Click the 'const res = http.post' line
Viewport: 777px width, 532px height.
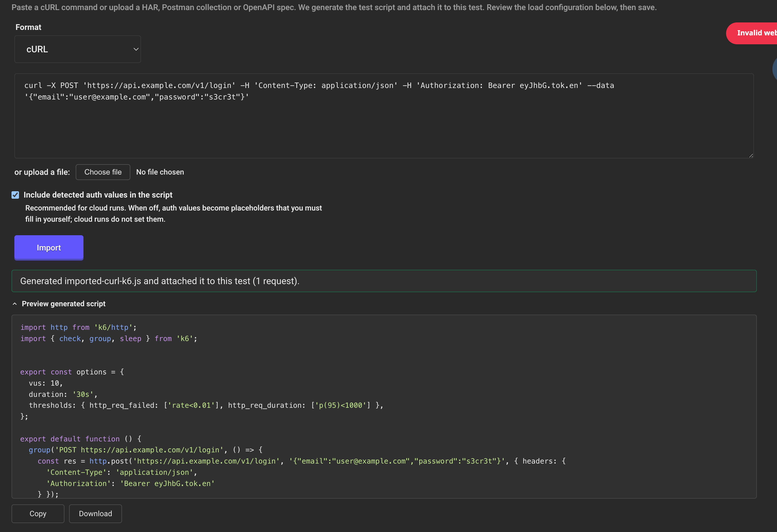pos(302,461)
